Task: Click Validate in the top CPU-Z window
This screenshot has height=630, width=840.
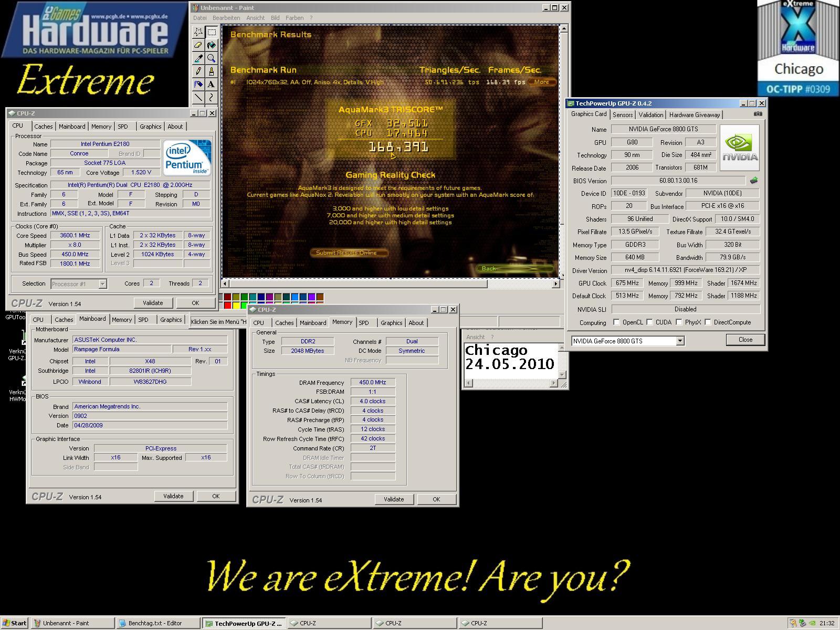Action: [153, 303]
